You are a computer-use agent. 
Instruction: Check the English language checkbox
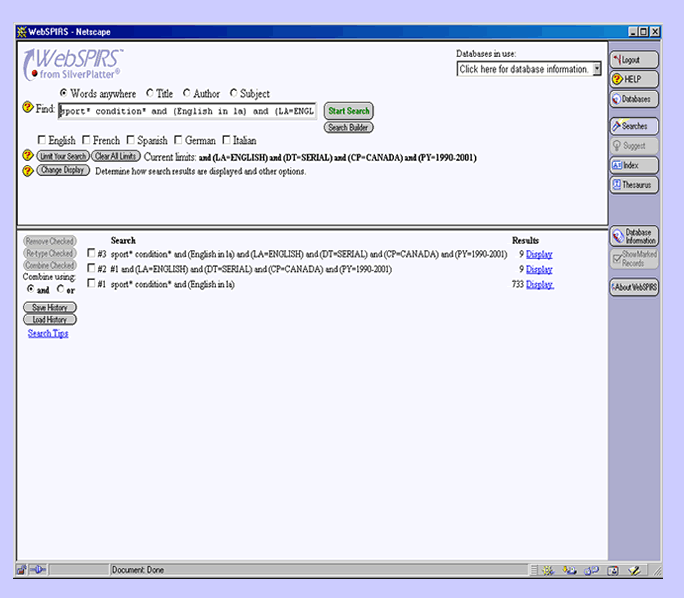pos(42,140)
